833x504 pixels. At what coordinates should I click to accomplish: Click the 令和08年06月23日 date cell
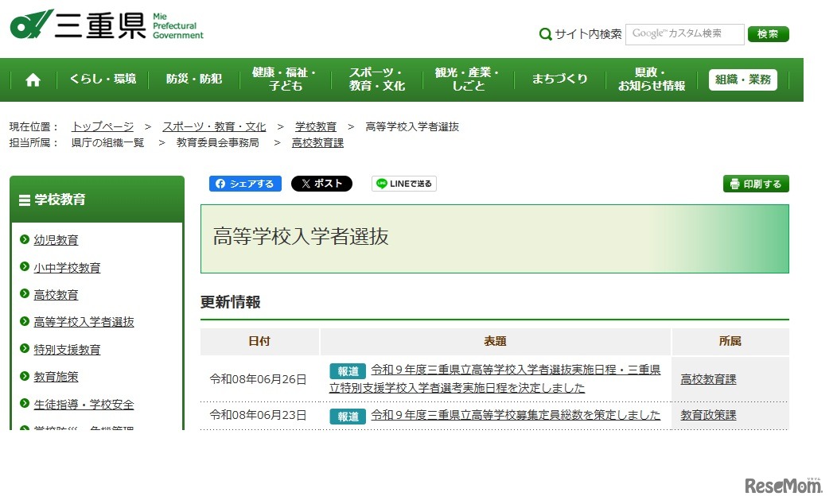tap(259, 415)
